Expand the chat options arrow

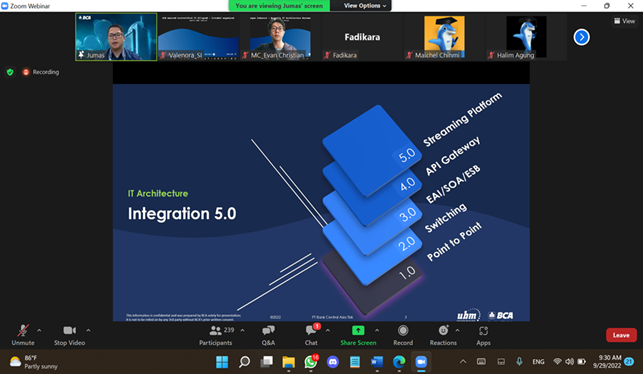[x=328, y=330]
